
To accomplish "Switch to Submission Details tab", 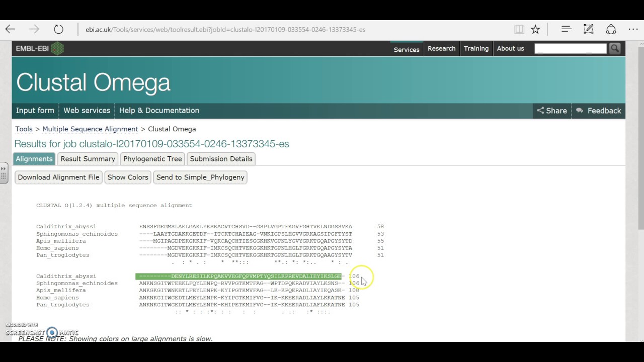I will [221, 159].
